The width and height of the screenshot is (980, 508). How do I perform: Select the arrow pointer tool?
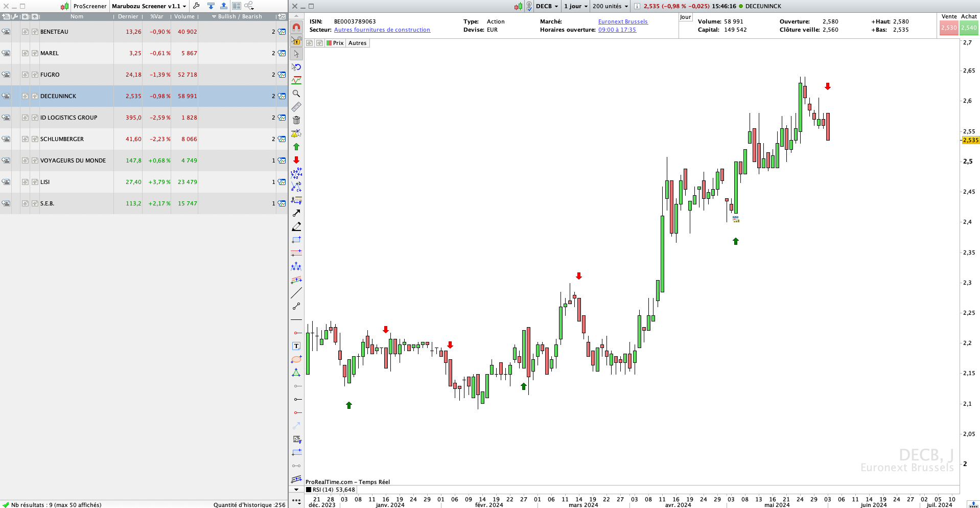point(296,54)
